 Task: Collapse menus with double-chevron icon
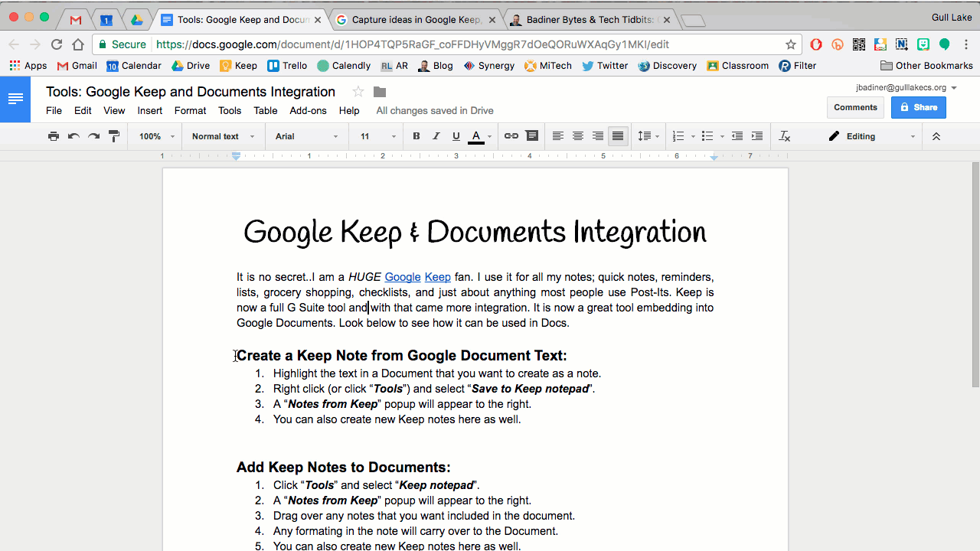click(x=936, y=136)
